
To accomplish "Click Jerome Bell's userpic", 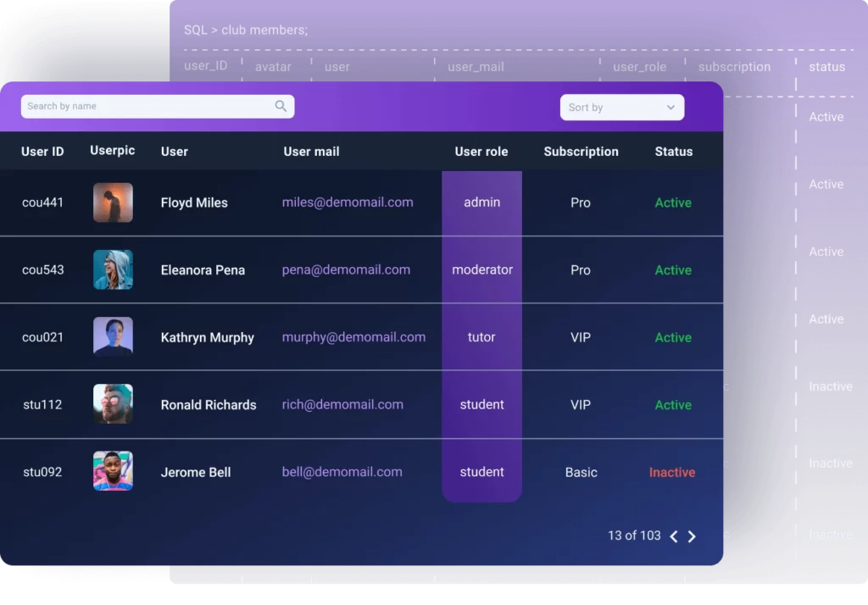I will pos(113,471).
